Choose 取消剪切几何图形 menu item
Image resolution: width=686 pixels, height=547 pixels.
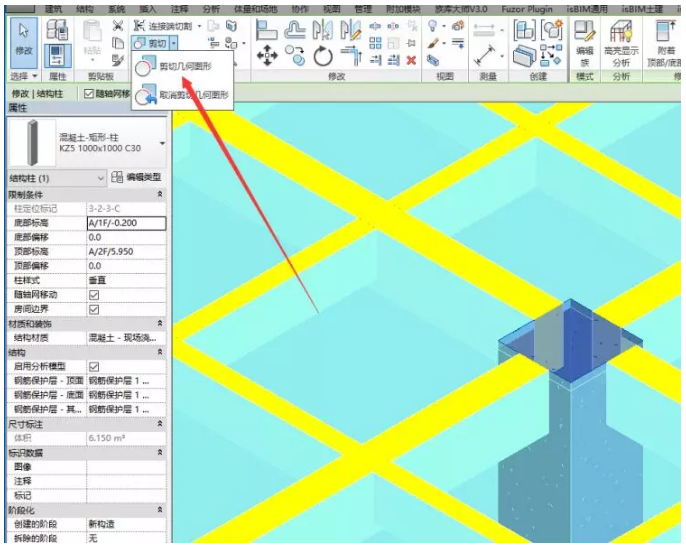tap(182, 95)
